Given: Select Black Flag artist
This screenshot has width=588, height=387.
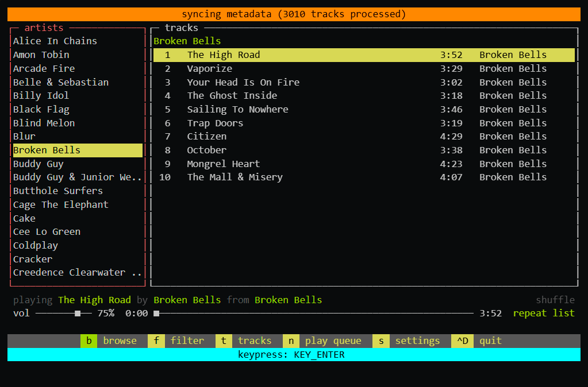Looking at the screenshot, I should pyautogui.click(x=78, y=110).
